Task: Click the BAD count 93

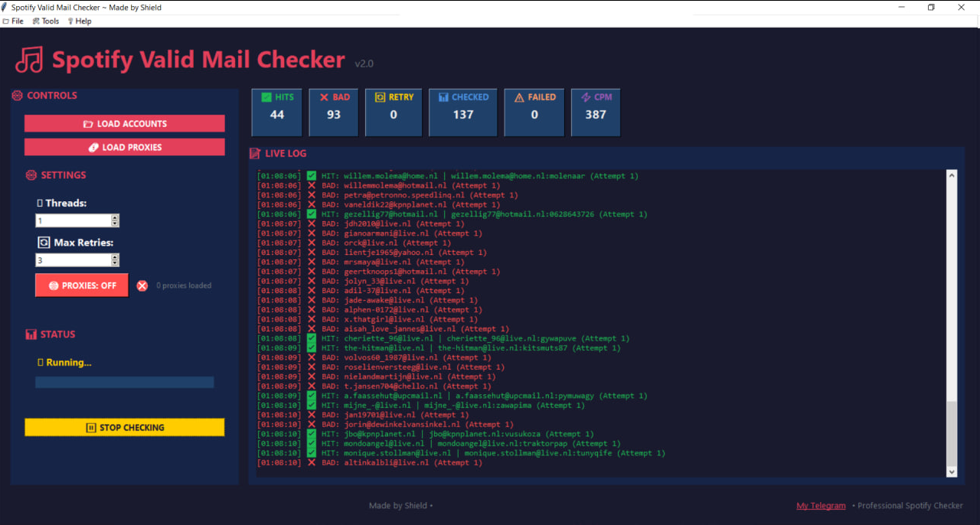Action: 334,115
